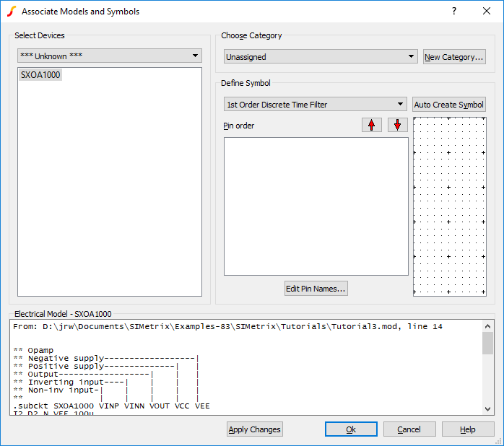Open the Edit Pin Names... dialog
Viewport: 504px width, 446px height.
click(316, 289)
